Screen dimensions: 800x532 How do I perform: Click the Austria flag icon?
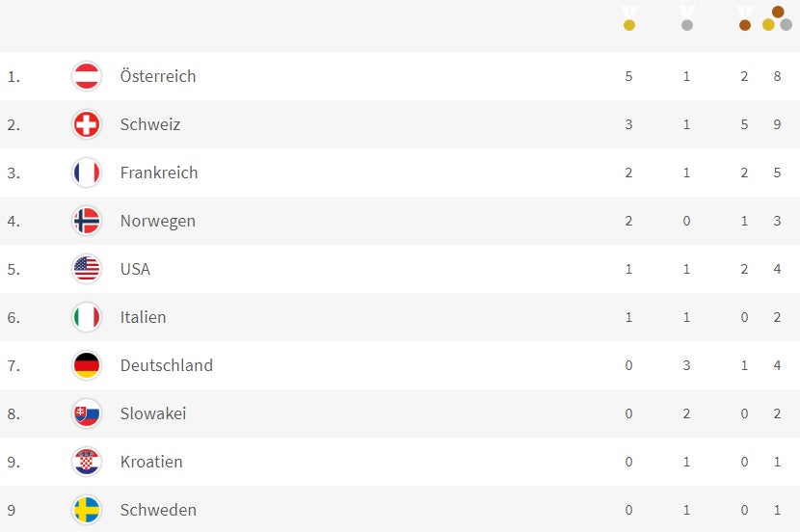click(87, 76)
